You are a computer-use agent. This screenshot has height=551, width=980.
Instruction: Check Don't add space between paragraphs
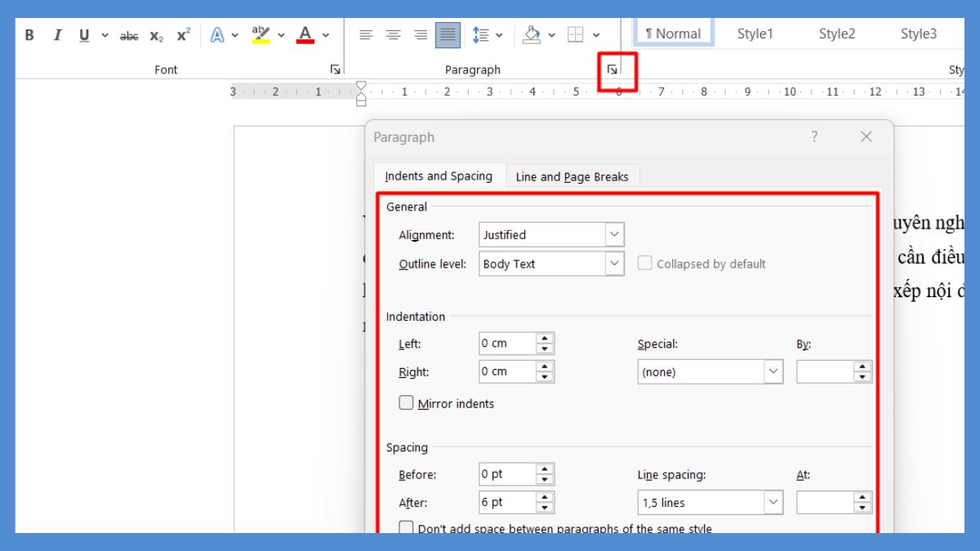point(406,528)
